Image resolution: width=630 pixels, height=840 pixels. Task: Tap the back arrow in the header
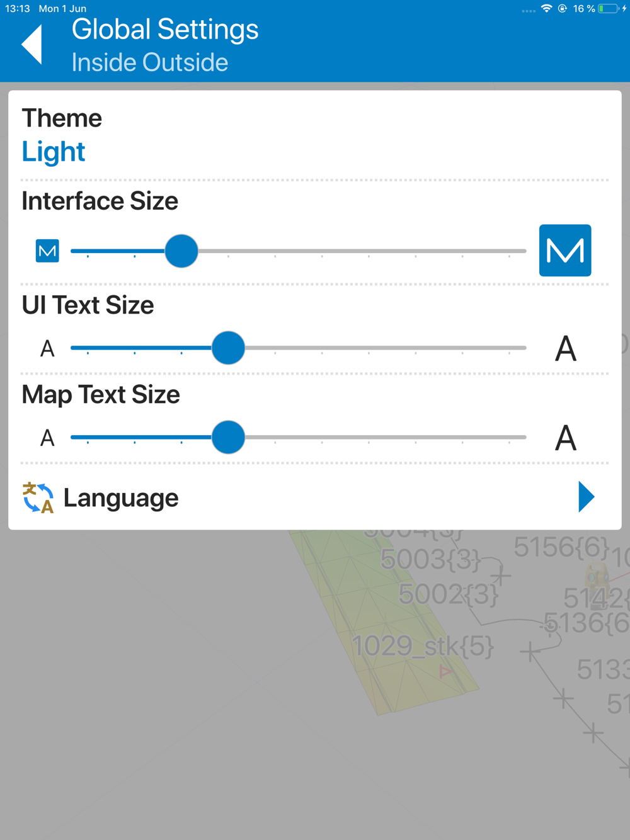[x=32, y=45]
